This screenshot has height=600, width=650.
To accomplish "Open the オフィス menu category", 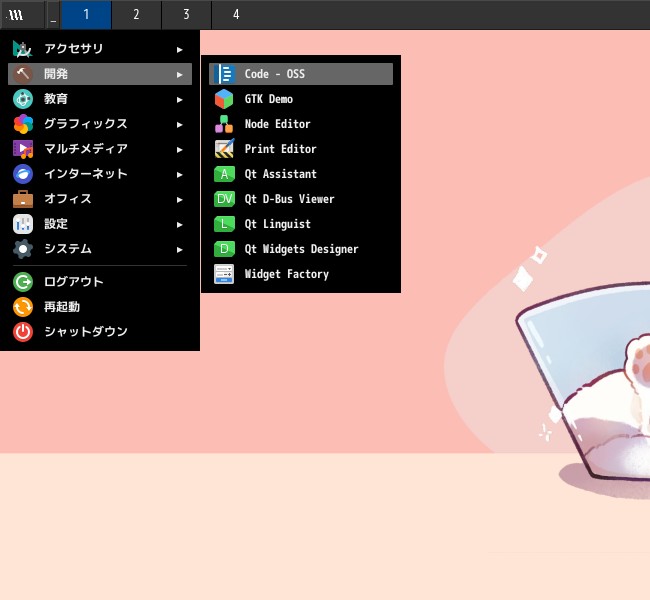I will pos(100,199).
